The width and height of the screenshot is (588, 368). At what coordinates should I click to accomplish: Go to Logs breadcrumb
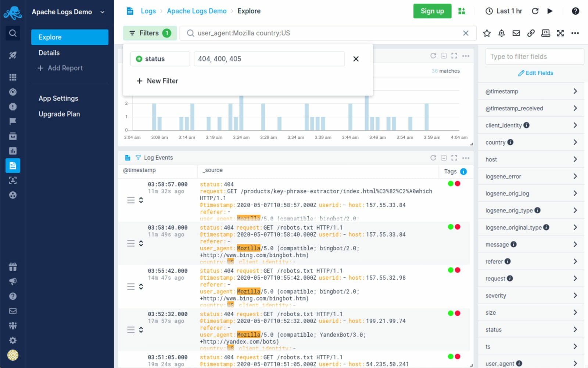pos(148,11)
